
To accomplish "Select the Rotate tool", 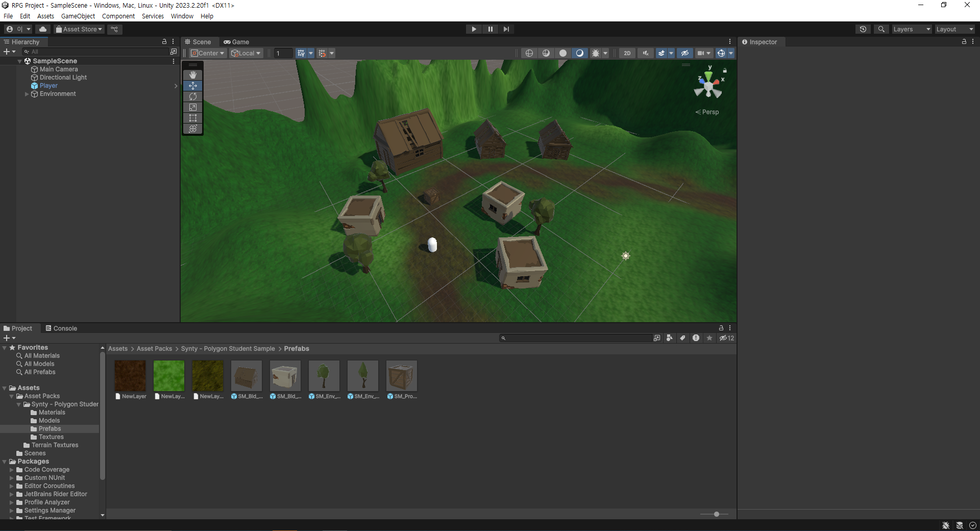I will (x=192, y=96).
